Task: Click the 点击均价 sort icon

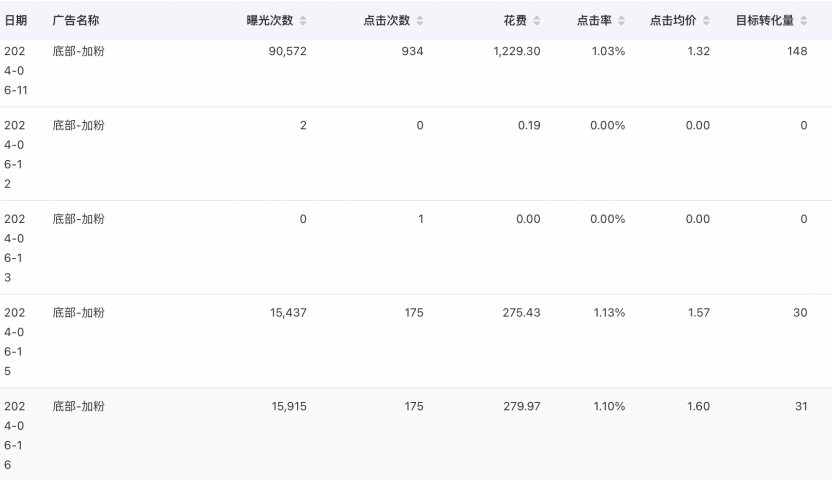Action: [707, 21]
